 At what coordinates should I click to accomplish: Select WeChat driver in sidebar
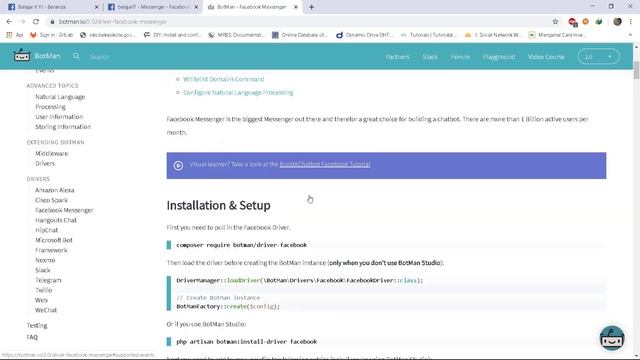tap(46, 310)
